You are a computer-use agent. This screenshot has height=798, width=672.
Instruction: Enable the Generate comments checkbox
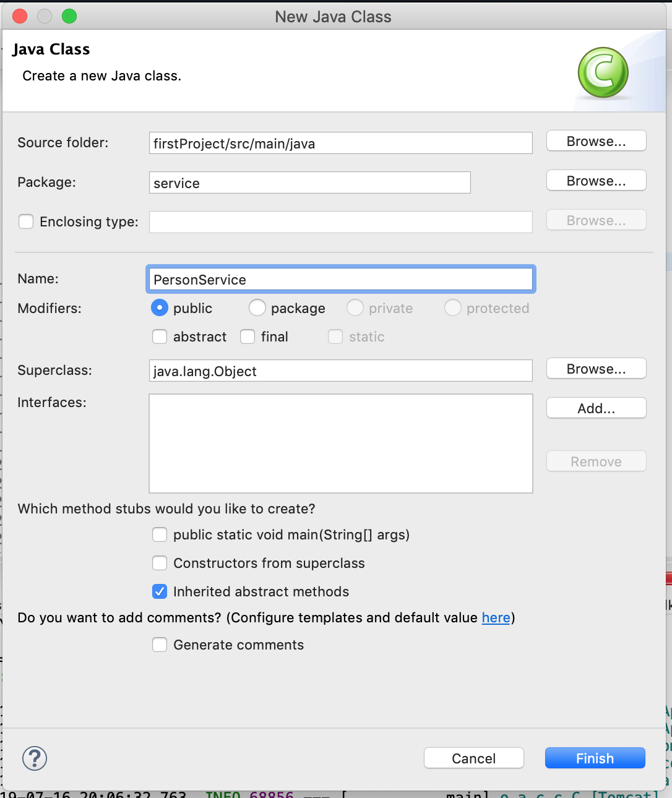pos(160,645)
